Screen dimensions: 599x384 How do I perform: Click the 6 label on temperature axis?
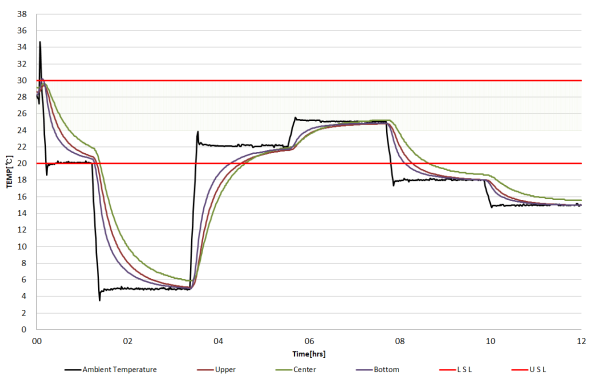point(24,279)
